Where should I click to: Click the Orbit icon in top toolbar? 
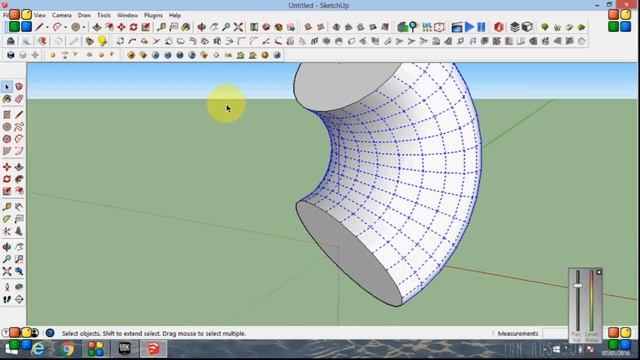[x=202, y=27]
